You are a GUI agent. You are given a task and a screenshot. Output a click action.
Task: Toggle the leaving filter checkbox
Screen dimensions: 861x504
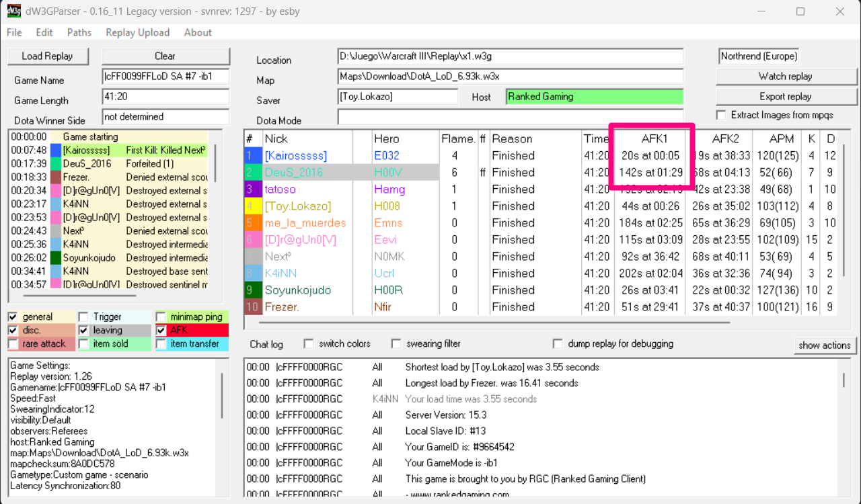pyautogui.click(x=83, y=330)
